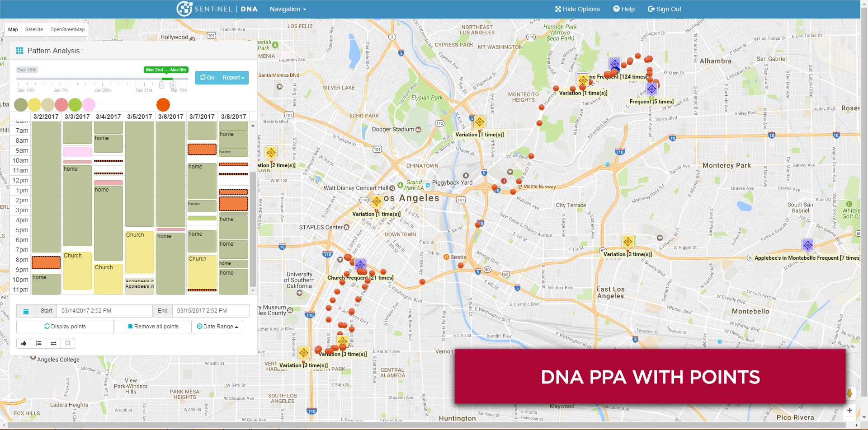Click the yellow marker near Santa Monica Blvd
Image resolution: width=868 pixels, height=430 pixels.
[x=271, y=153]
